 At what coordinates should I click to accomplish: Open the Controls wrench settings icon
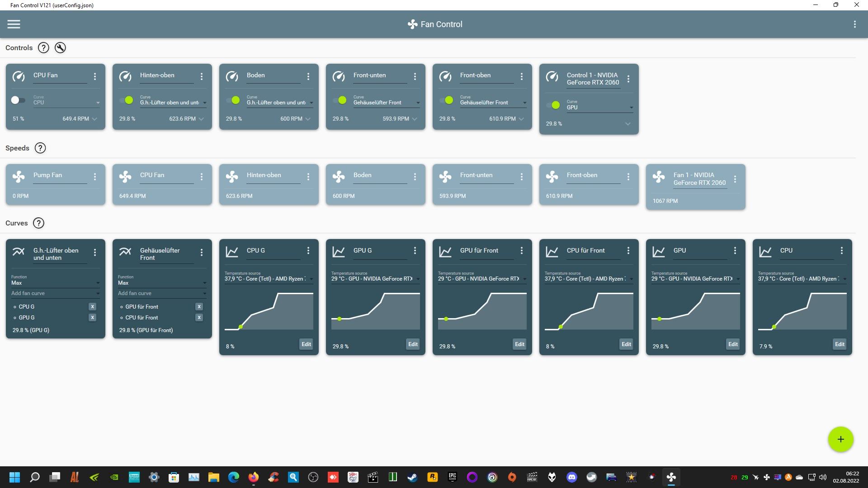pos(60,48)
